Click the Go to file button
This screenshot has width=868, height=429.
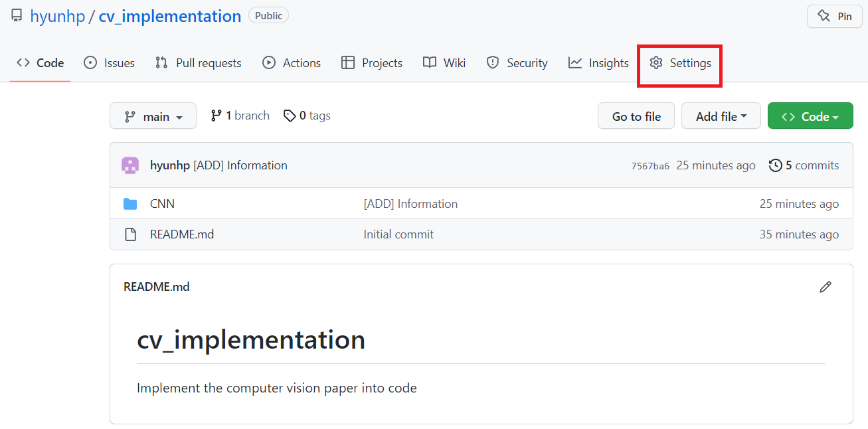click(636, 116)
